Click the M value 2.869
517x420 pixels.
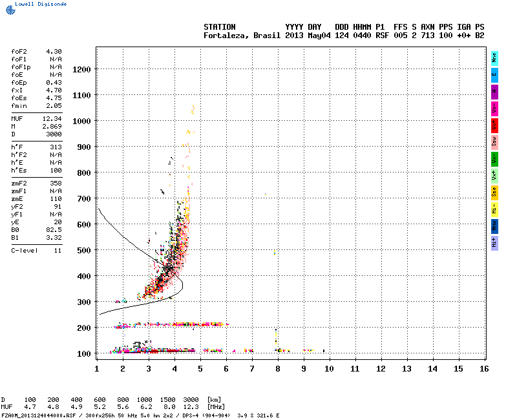52,127
